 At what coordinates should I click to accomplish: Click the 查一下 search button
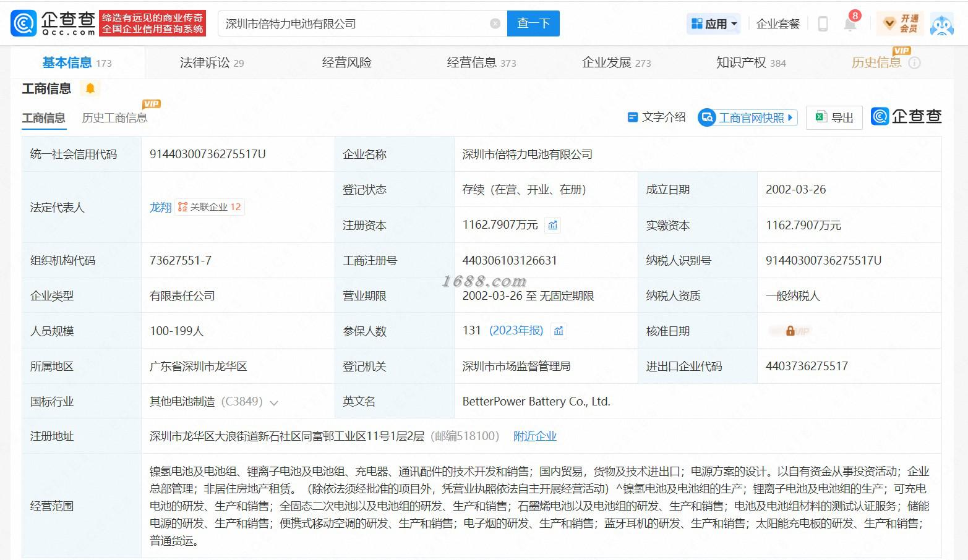[533, 23]
